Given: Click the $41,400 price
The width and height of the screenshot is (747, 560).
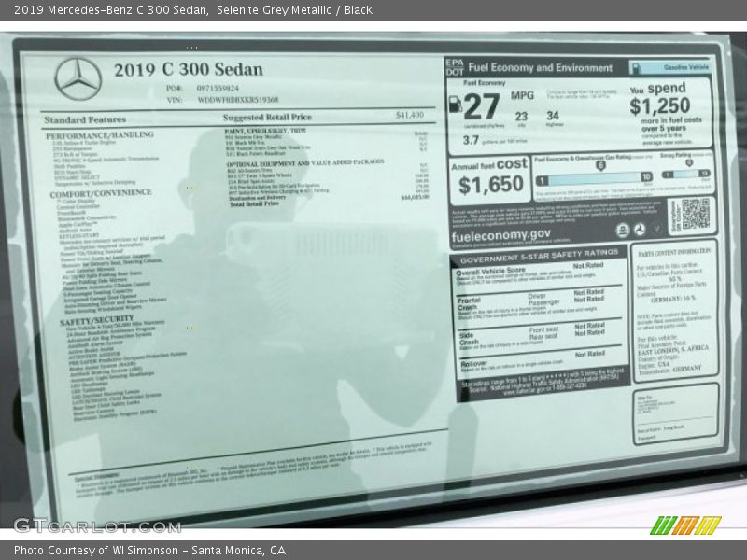Looking at the screenshot, I should (410, 115).
